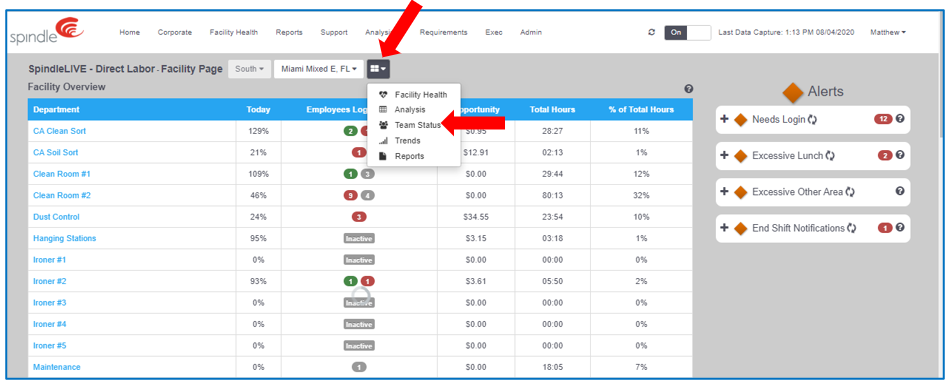Open Facility Health in the top navigation
The height and width of the screenshot is (387, 951).
tap(234, 33)
